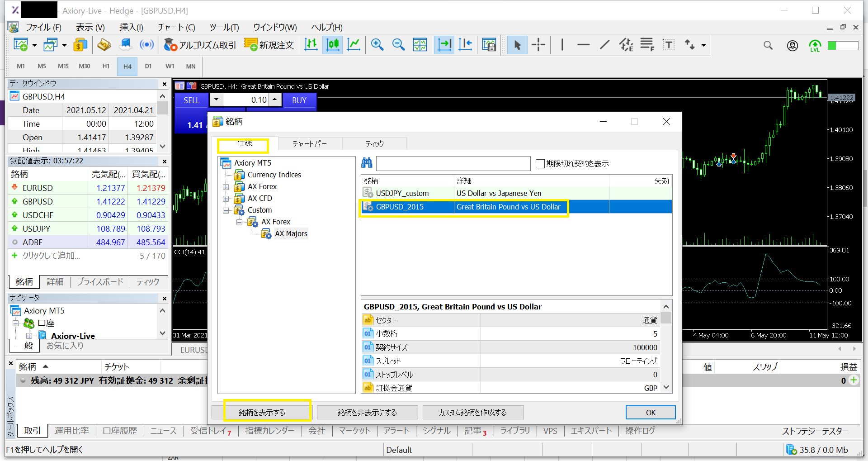Collapse the Custom folder in symbol tree
This screenshot has height=461, width=868.
click(226, 210)
